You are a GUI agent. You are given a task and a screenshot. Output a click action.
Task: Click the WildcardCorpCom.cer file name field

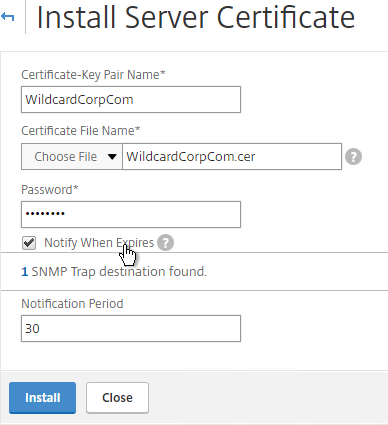(x=232, y=156)
